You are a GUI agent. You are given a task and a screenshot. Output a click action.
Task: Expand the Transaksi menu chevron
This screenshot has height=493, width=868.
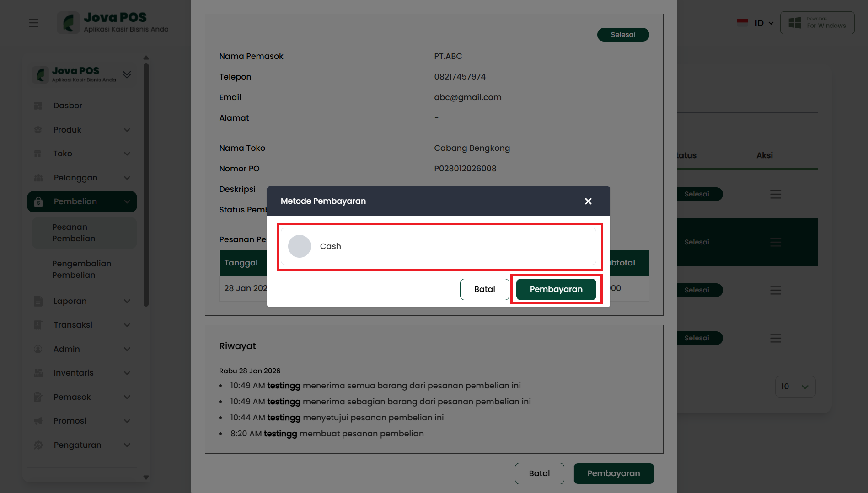[x=127, y=325]
